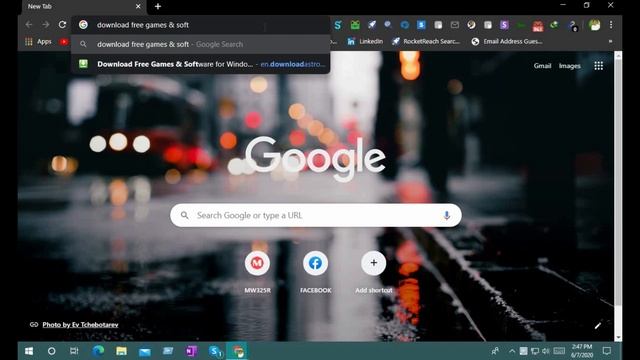Click the browser back arrow
Image resolution: width=640 pixels, height=360 pixels.
[29, 24]
